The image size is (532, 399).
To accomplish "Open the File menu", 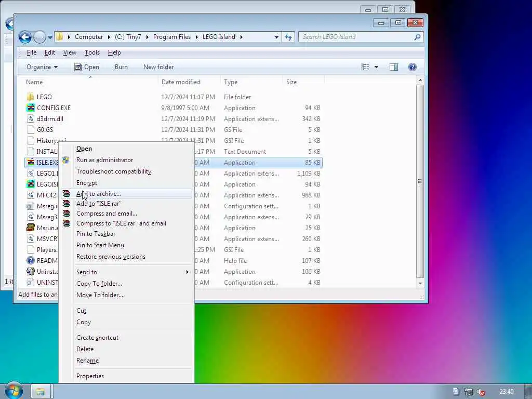I will (x=32, y=52).
